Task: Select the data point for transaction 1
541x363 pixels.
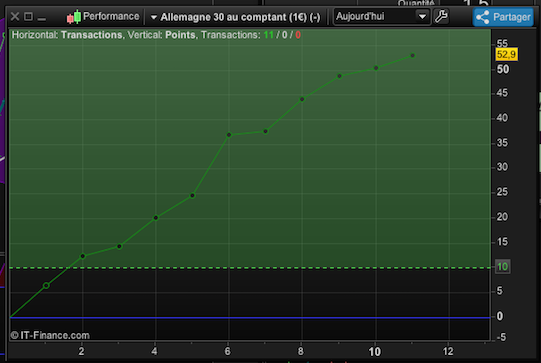Action: point(46,285)
